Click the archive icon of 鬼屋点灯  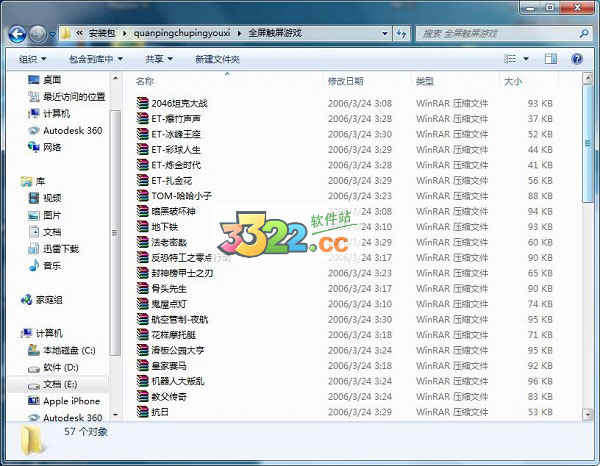click(x=142, y=304)
